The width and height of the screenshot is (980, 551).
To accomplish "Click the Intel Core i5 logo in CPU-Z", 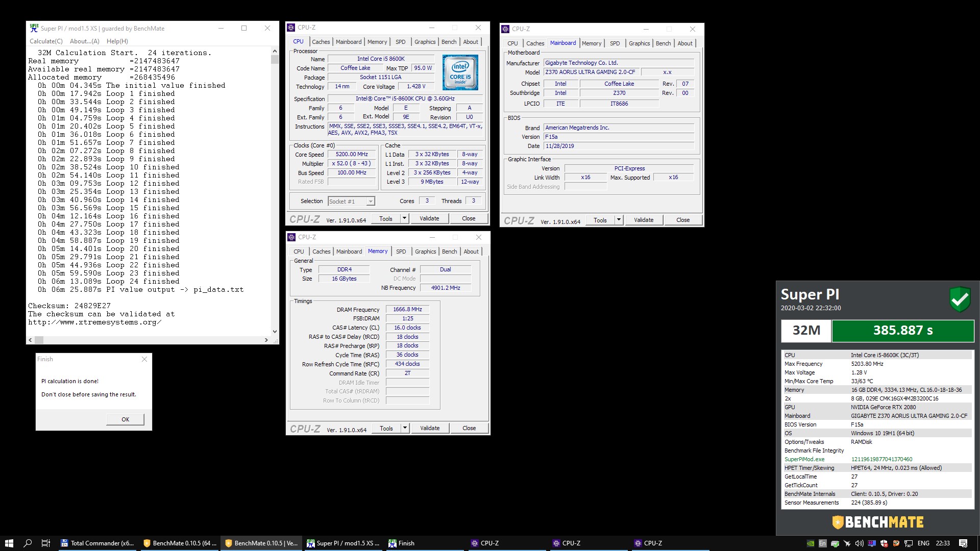I will coord(460,72).
